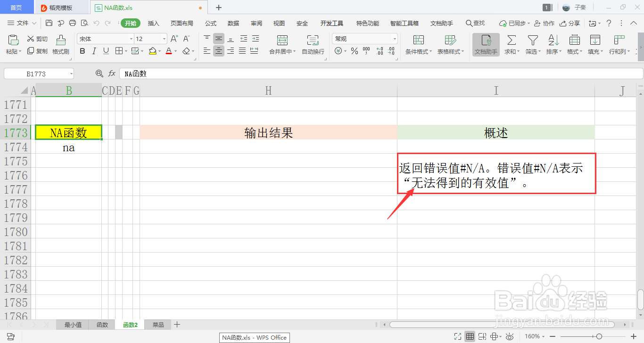Activate the 文档助手 document assistant
This screenshot has width=644, height=343.
point(486,45)
